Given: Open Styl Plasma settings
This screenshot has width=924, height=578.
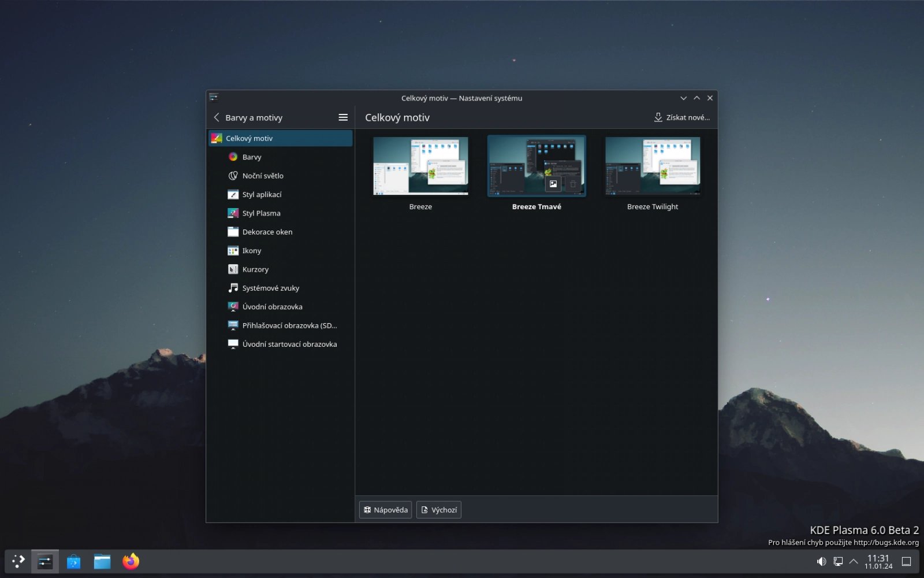Looking at the screenshot, I should (261, 213).
